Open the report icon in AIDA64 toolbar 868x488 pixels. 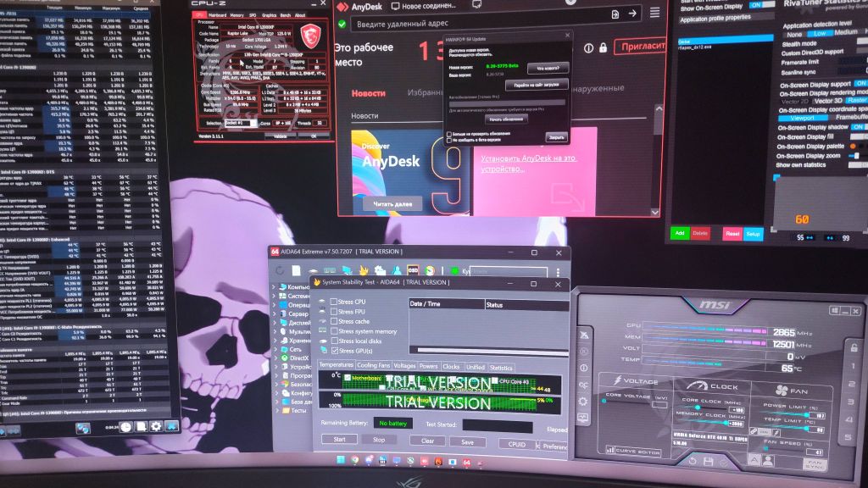click(x=296, y=270)
